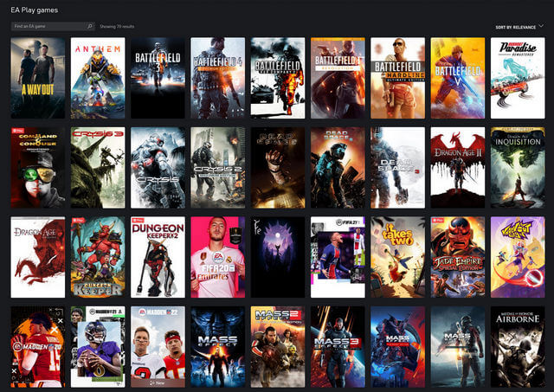Screen dimensions: 554x392
Task: Open Command & Conquer Remastered tile
Action: (x=38, y=168)
